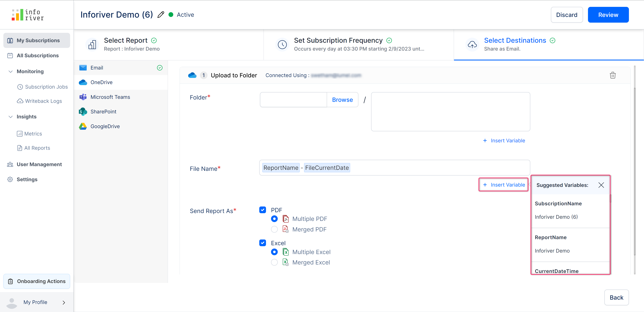The width and height of the screenshot is (644, 312).
Task: Uncheck the Excel format checkbox
Action: pyautogui.click(x=262, y=243)
